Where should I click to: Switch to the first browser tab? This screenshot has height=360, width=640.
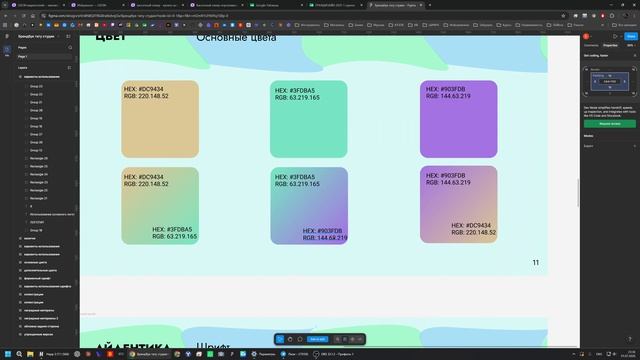37,5
